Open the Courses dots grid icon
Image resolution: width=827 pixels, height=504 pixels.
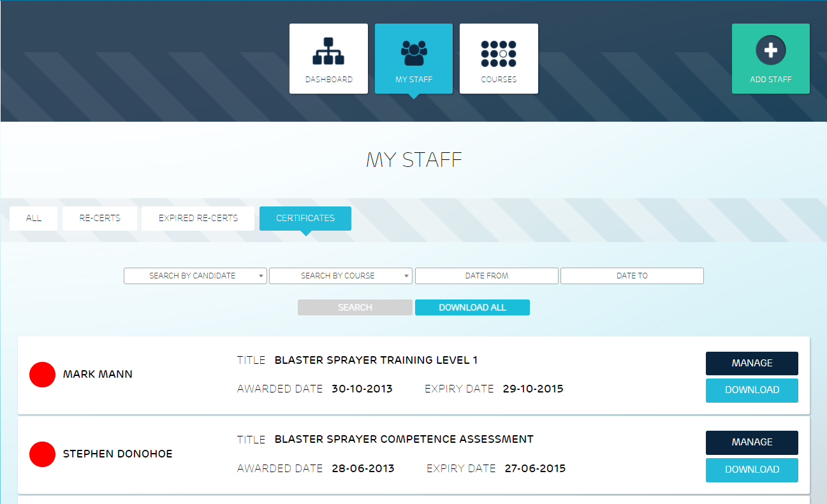tap(499, 54)
